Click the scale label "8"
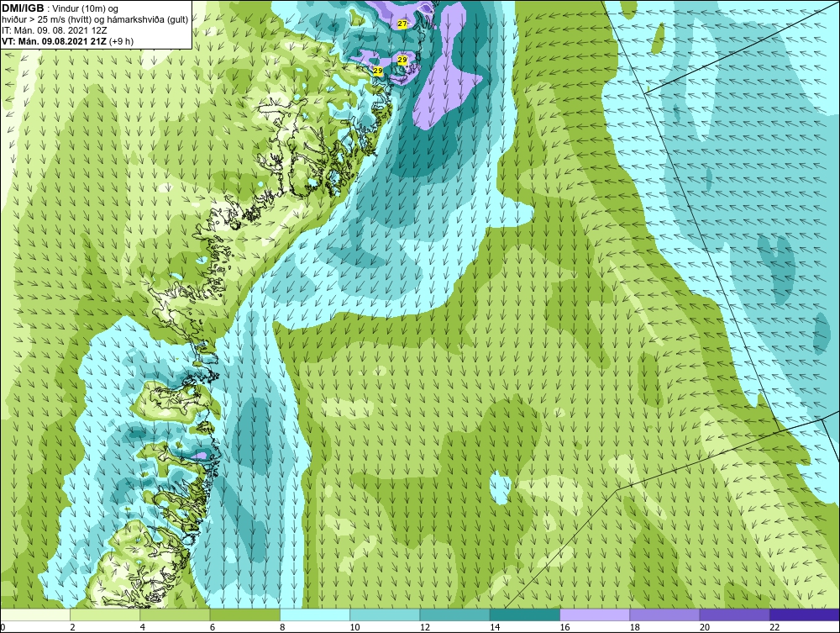 [x=283, y=627]
